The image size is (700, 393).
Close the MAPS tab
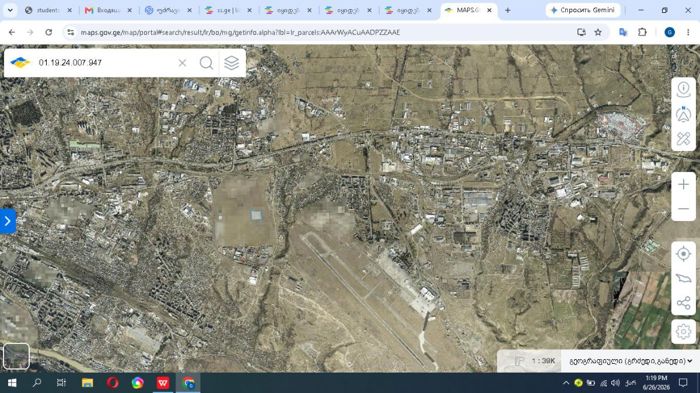489,10
